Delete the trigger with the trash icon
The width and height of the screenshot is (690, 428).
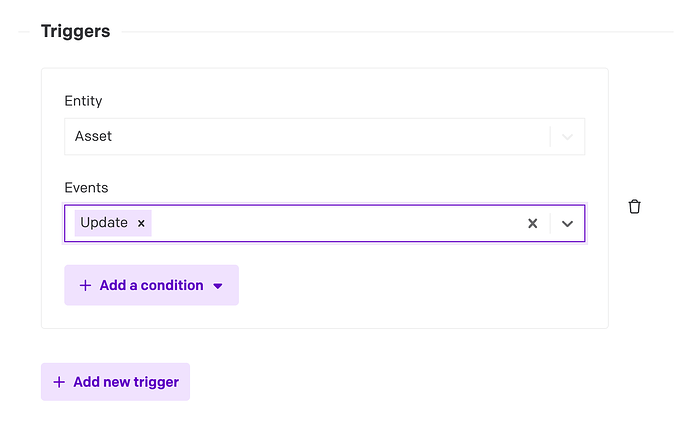pyautogui.click(x=634, y=206)
